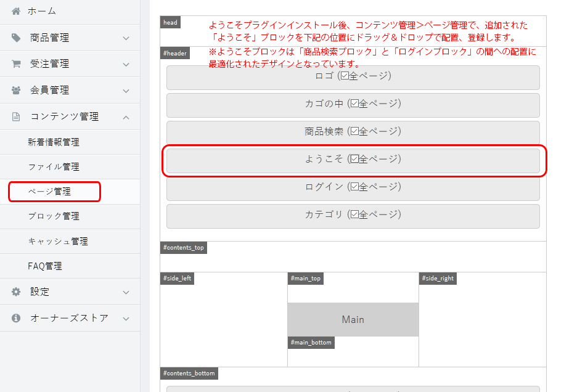Open the 受注管理 menu
This screenshot has width=564, height=392.
(x=70, y=64)
